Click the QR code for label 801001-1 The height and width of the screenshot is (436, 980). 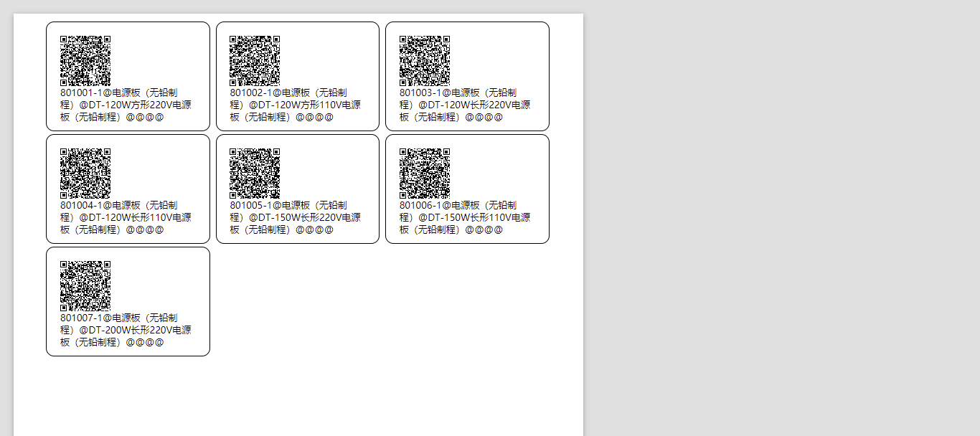pos(85,61)
